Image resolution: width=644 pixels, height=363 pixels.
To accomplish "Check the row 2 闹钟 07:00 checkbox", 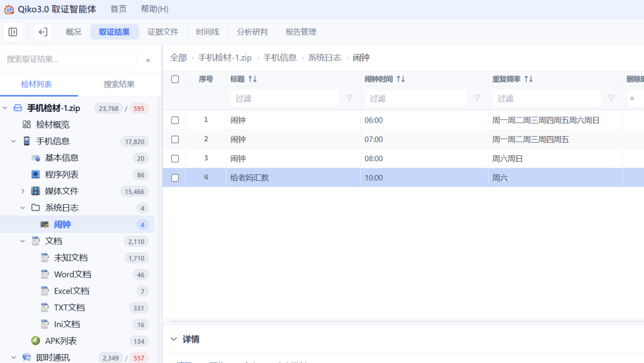I will click(x=175, y=139).
